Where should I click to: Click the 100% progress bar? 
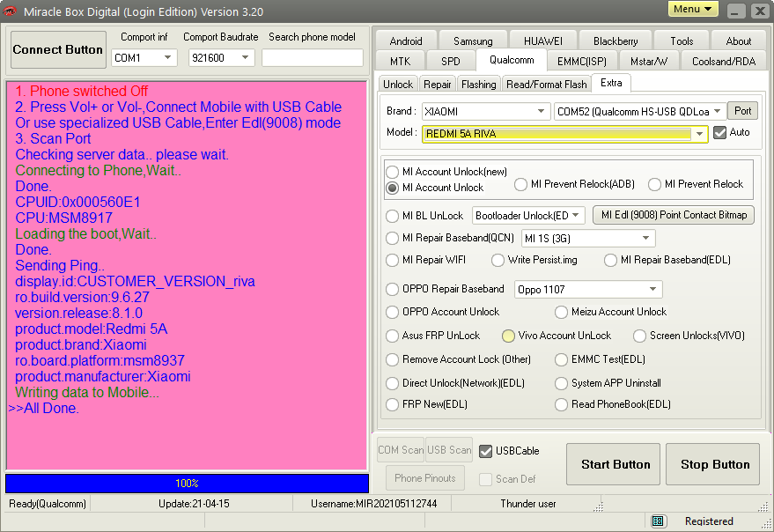[x=187, y=483]
